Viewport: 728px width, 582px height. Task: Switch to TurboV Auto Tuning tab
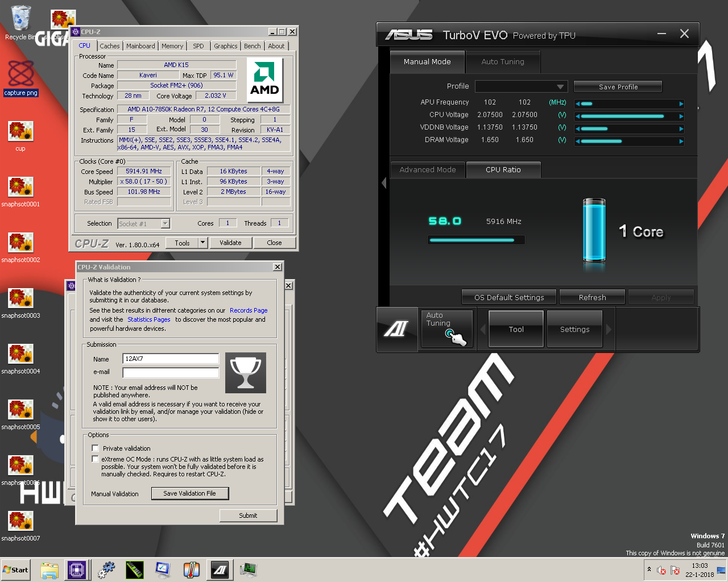pyautogui.click(x=503, y=62)
